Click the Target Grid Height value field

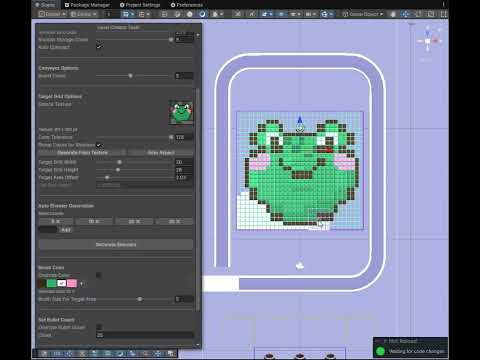tap(184, 170)
